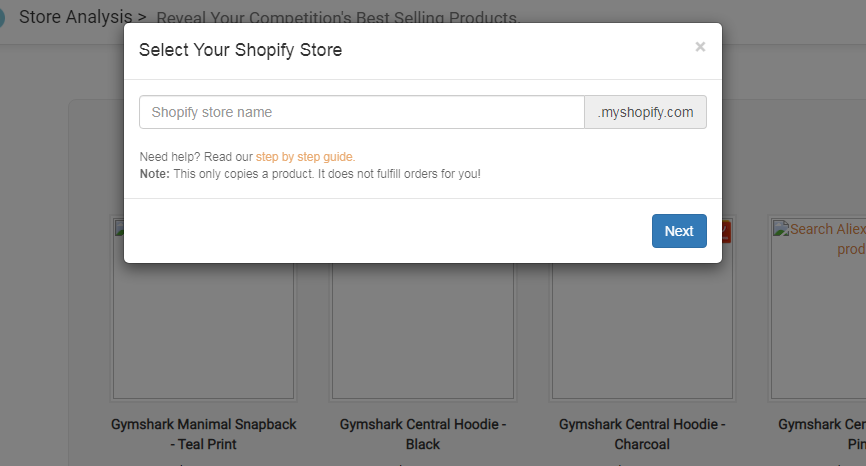The image size is (866, 466).
Task: Click the Select Your Shopify Store title
Action: pos(240,50)
